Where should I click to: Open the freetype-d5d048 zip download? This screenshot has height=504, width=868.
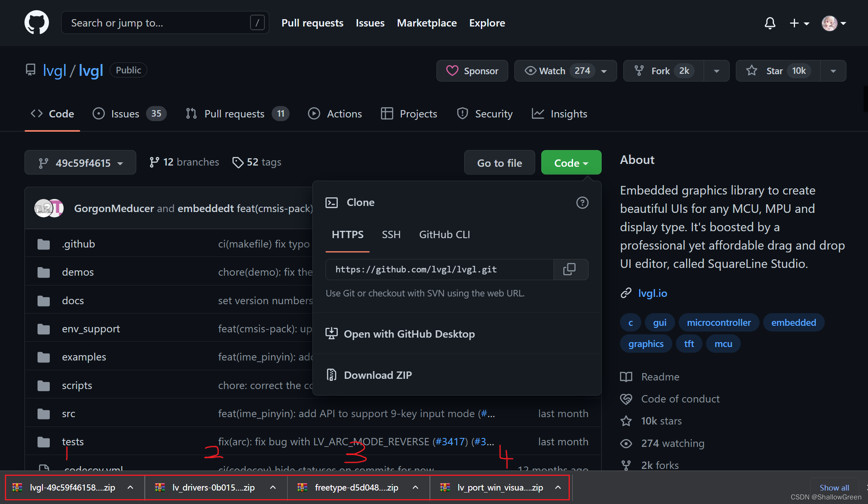tap(356, 487)
